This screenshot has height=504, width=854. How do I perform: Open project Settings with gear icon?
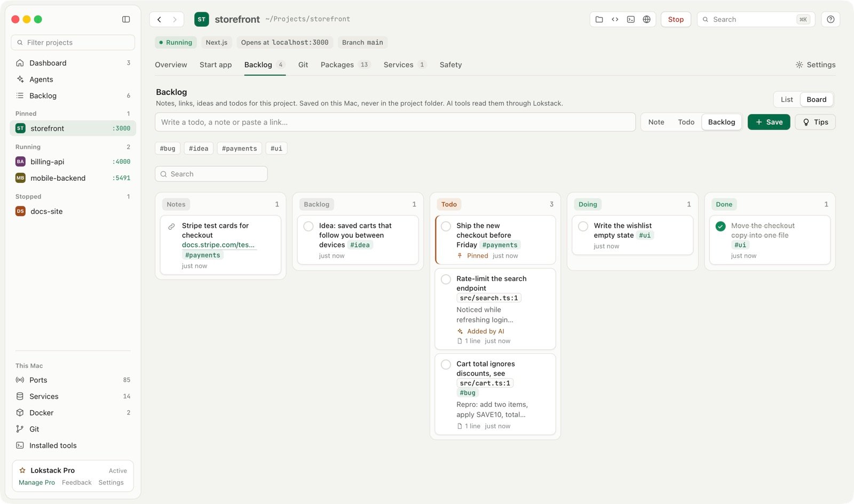pos(815,65)
